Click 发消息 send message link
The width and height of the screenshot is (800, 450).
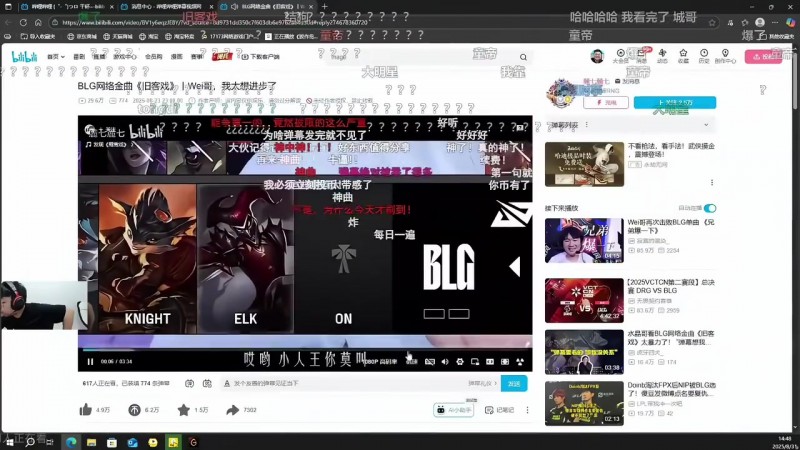pyautogui.click(x=628, y=81)
